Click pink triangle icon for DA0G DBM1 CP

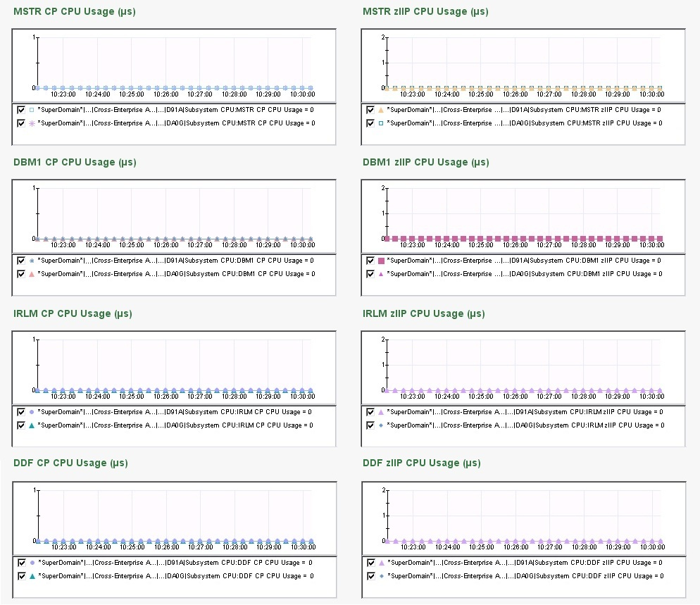pos(32,274)
